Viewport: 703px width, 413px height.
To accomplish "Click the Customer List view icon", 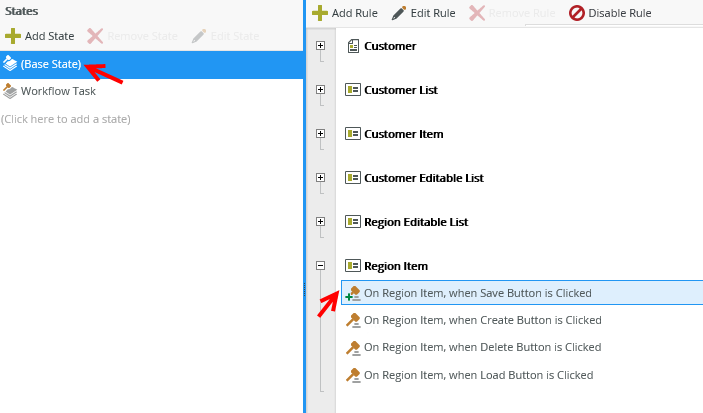I will pyautogui.click(x=353, y=90).
